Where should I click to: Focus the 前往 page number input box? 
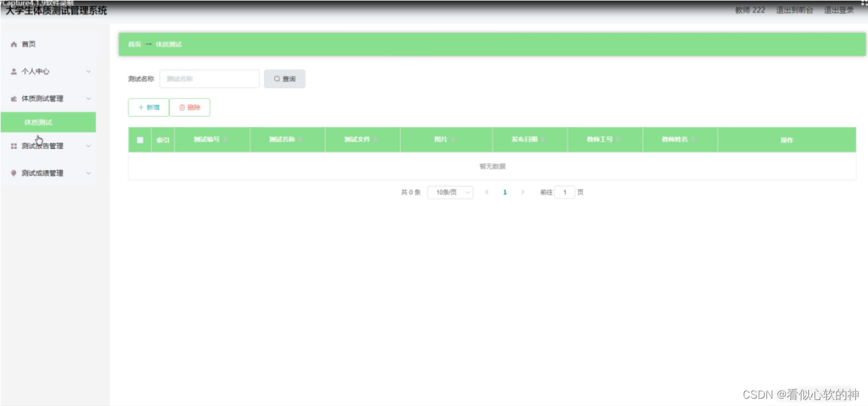coord(564,192)
